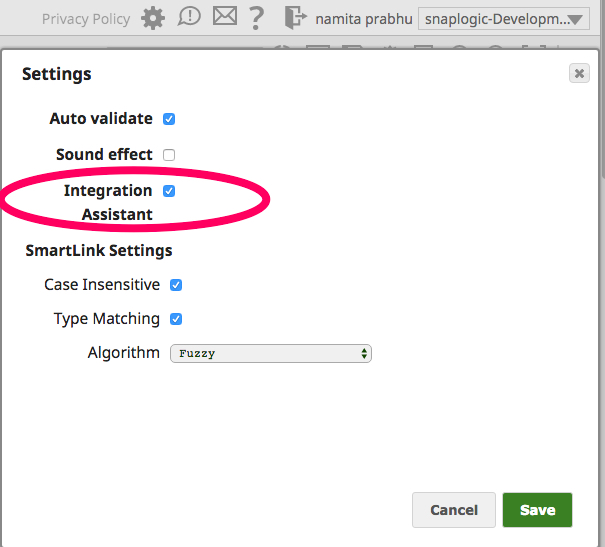Uncheck the Integration Assistant checkbox
Viewport: 605px width, 547px height.
[x=169, y=191]
